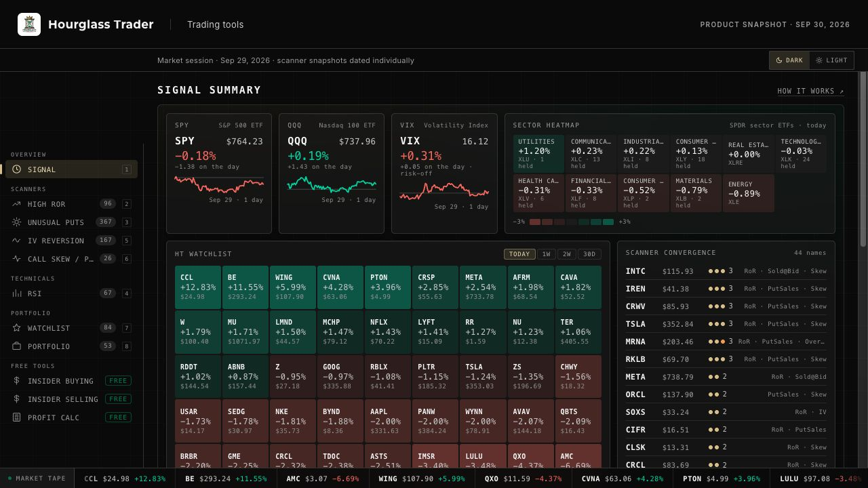Switch to Dark theme
Viewport: 868px width, 488px height.
click(x=789, y=60)
